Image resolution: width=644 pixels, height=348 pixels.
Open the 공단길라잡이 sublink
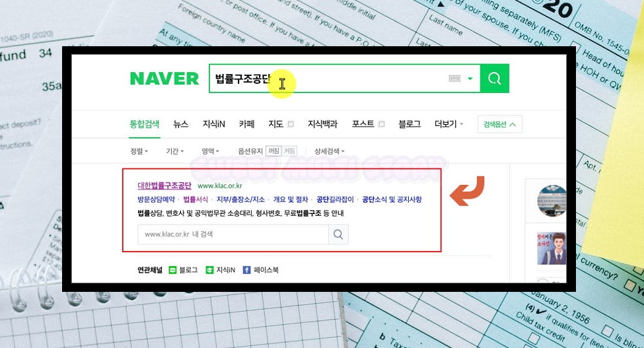pos(335,199)
